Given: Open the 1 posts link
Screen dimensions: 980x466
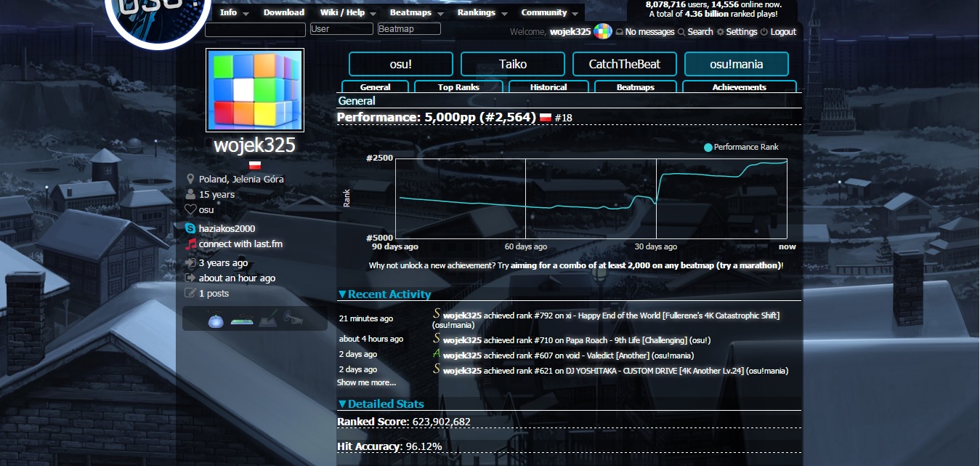Looking at the screenshot, I should (x=214, y=294).
